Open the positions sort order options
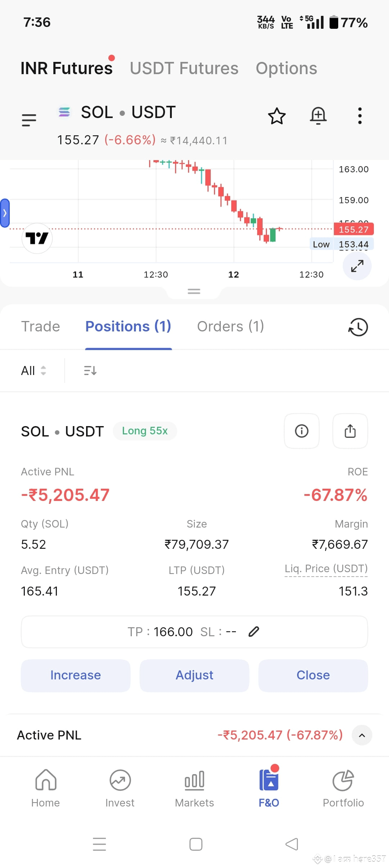Viewport: 389px width, 868px height. [90, 370]
